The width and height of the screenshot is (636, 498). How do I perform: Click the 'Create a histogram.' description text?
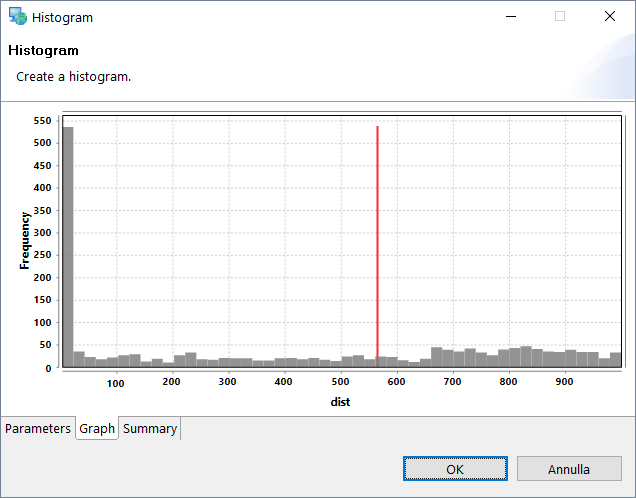coord(73,76)
